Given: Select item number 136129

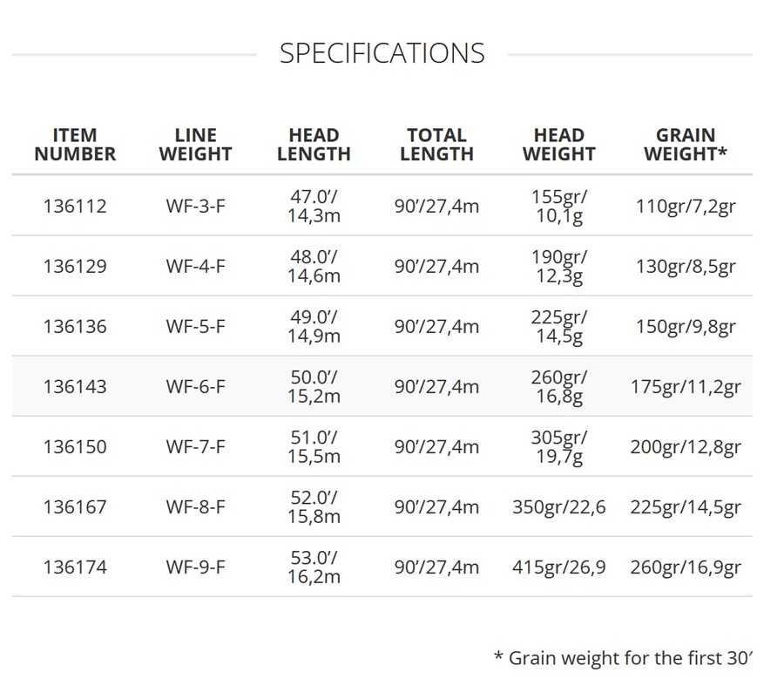Looking at the screenshot, I should pos(75,267).
